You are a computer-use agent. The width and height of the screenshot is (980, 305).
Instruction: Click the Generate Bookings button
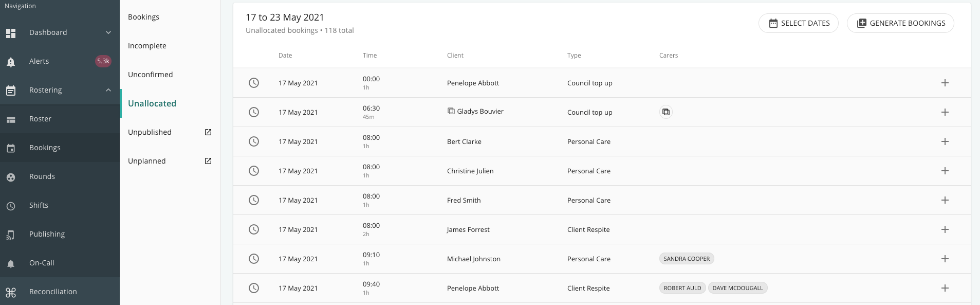900,23
